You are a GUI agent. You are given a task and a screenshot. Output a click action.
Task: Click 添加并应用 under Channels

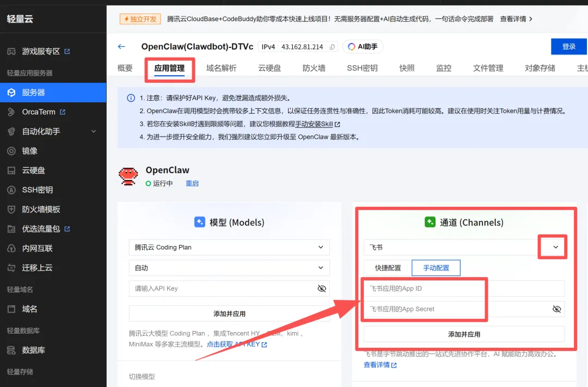464,334
